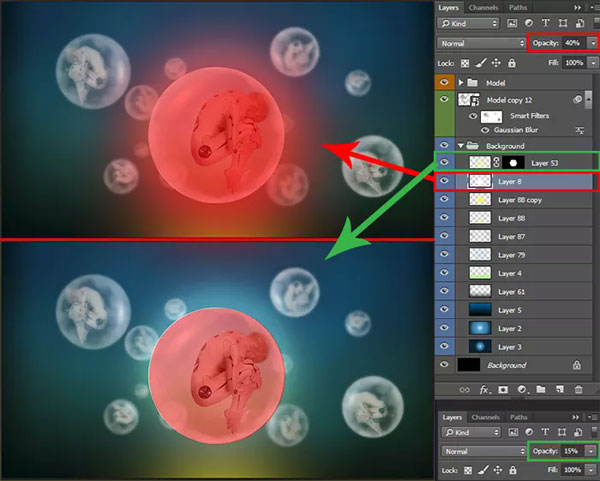600x481 pixels.
Task: Create new fill or adjustment layer
Action: pos(522,390)
